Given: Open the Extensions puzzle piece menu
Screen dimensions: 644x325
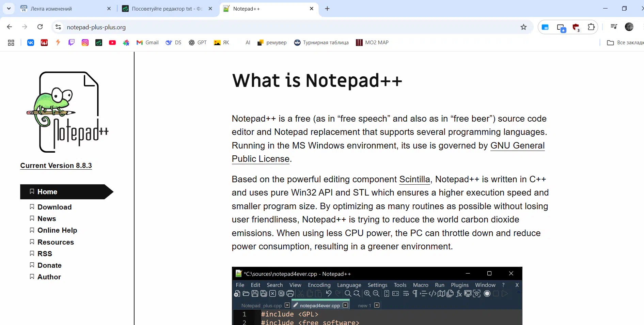Looking at the screenshot, I should coord(591,27).
